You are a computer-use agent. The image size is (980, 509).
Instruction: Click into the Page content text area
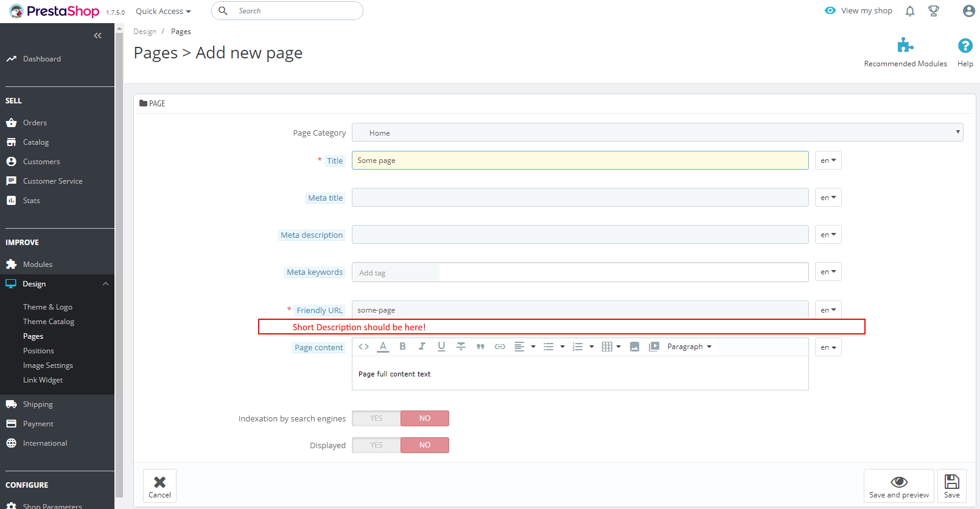pos(580,373)
